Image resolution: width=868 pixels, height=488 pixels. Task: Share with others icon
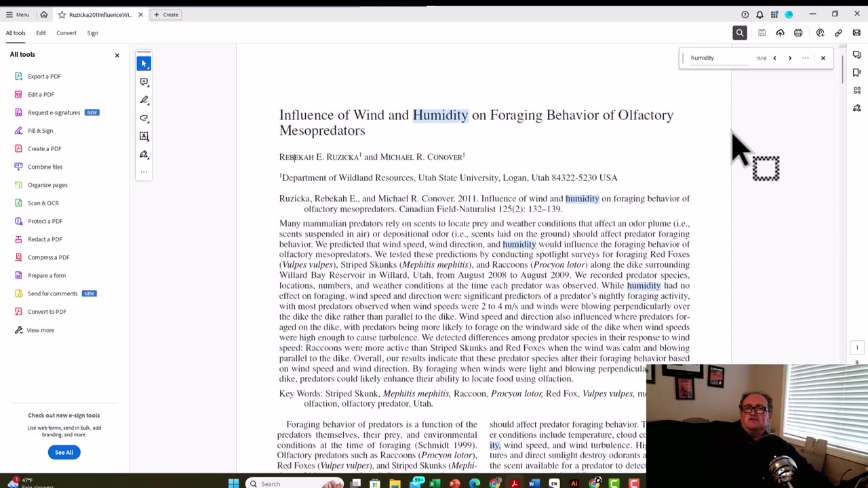[x=820, y=33]
